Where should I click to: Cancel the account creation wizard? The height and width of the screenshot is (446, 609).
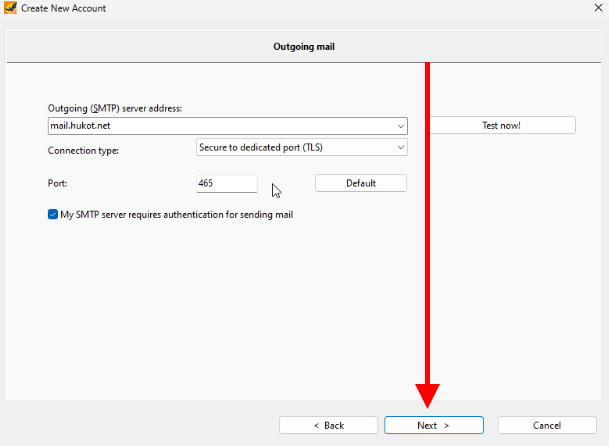click(546, 425)
